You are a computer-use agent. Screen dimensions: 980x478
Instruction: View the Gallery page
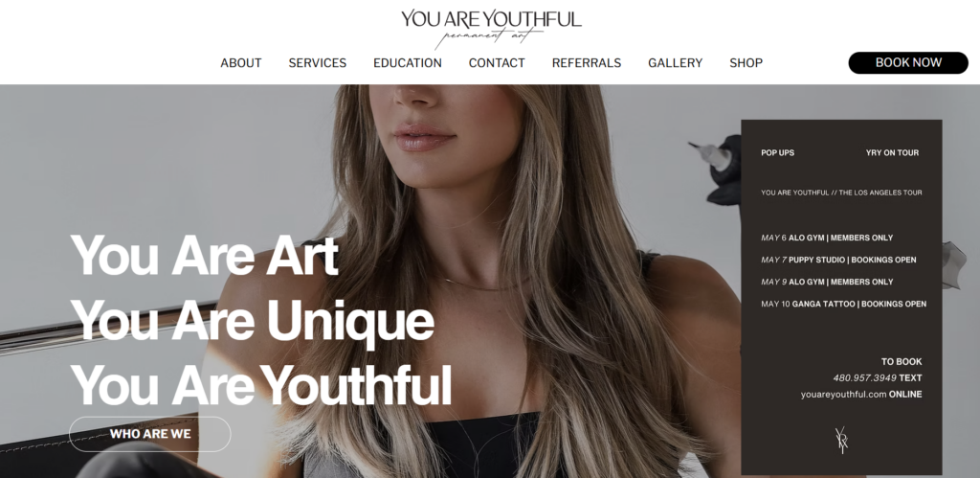point(675,63)
